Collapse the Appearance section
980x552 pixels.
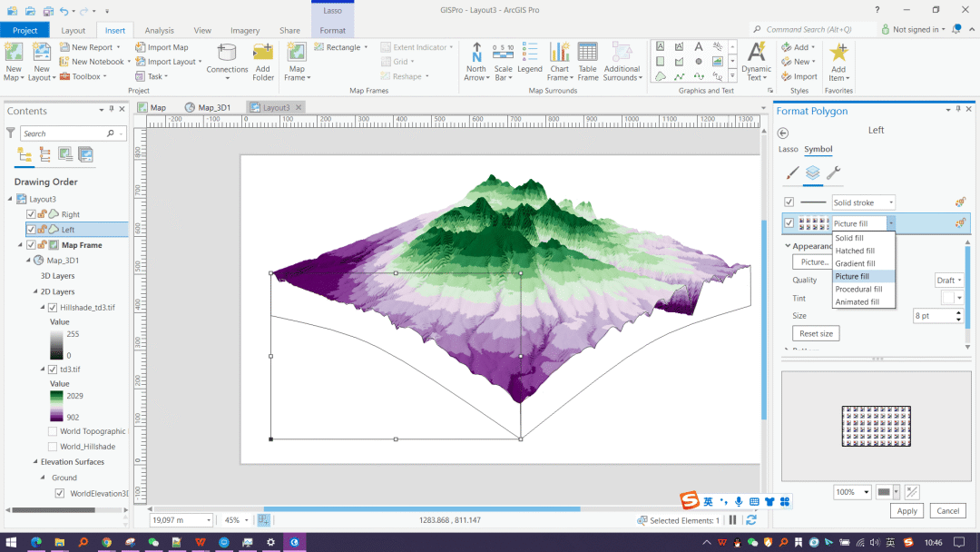click(x=788, y=246)
